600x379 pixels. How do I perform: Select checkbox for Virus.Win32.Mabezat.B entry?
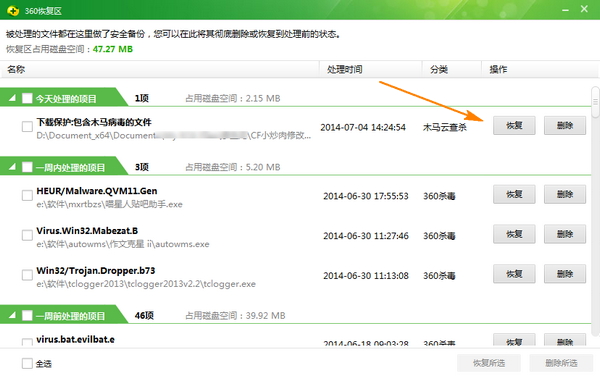tap(27, 235)
